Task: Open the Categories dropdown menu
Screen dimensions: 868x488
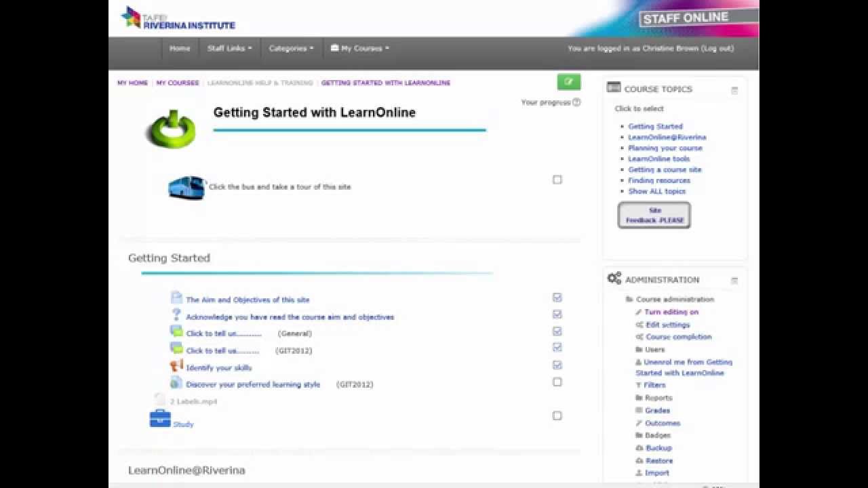Action: (x=291, y=48)
